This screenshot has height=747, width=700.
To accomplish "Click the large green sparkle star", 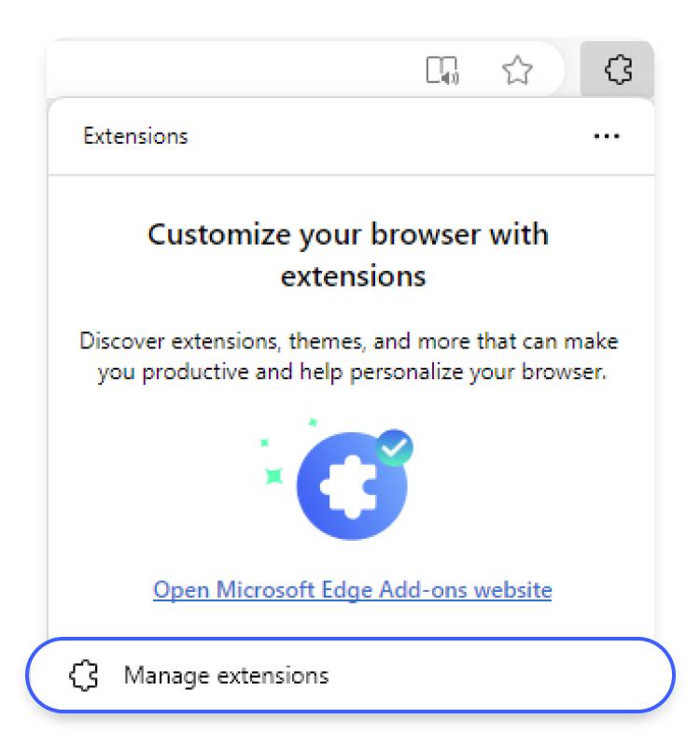I will [x=274, y=475].
